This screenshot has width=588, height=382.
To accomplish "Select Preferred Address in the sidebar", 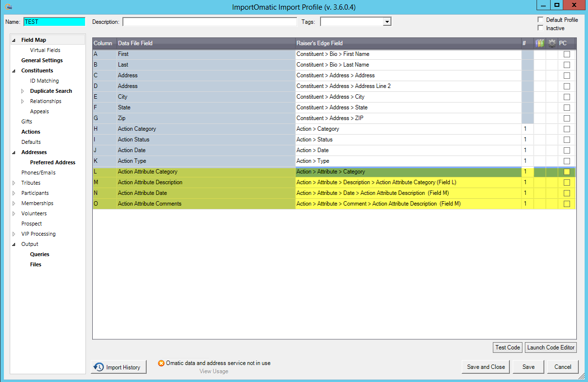I will pyautogui.click(x=52, y=162).
